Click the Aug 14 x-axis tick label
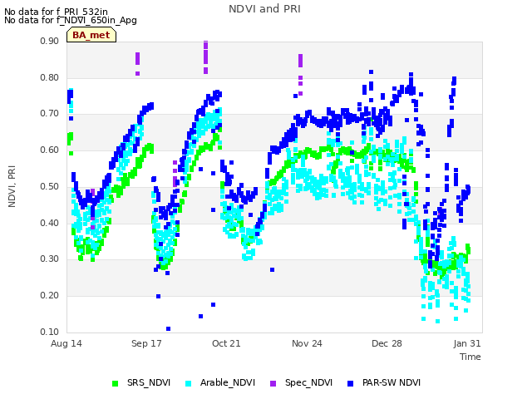 (x=66, y=343)
